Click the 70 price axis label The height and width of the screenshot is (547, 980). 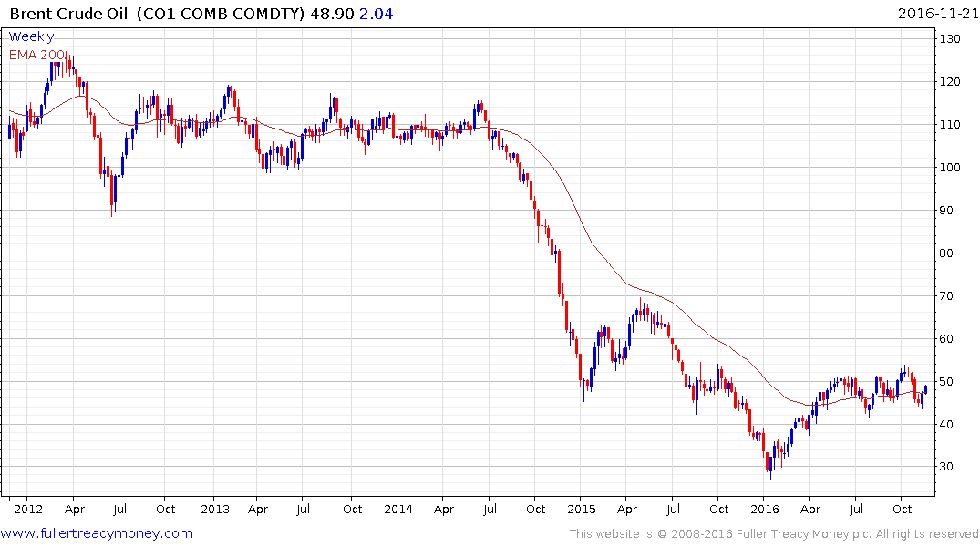(946, 295)
